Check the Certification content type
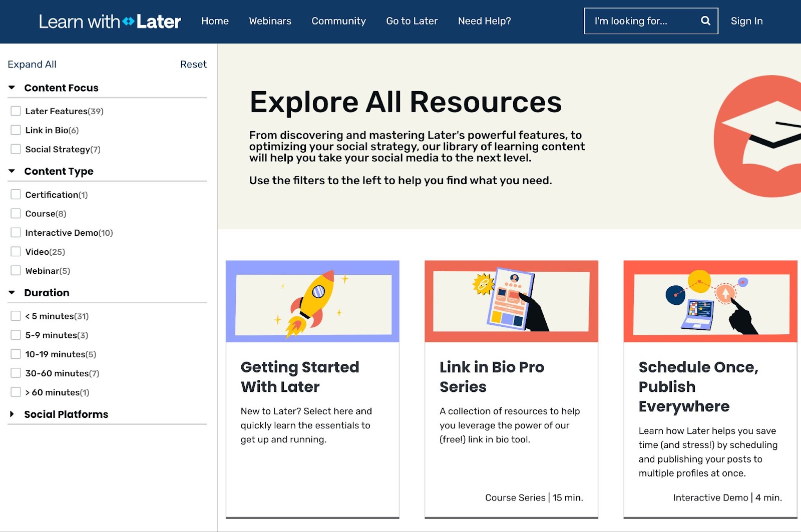This screenshot has width=801, height=532. tap(16, 195)
